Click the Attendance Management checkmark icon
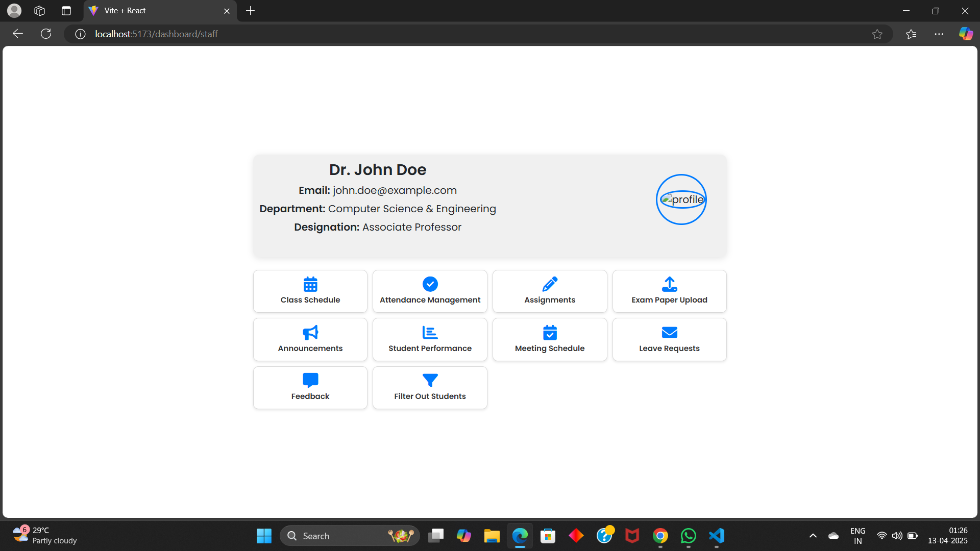Screen dimensions: 980x551 430,284
